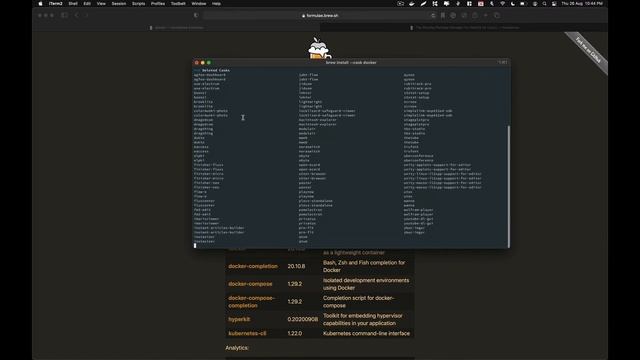Open the Apple menu

tap(40, 4)
